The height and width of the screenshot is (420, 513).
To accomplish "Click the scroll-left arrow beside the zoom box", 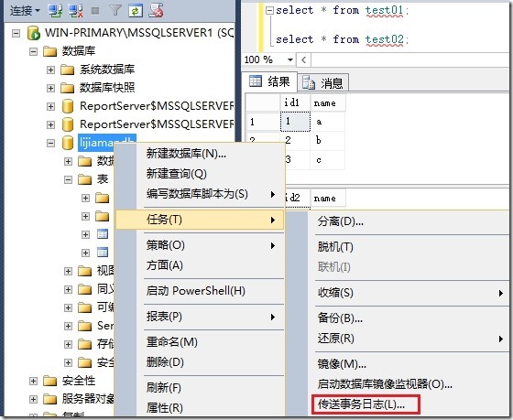I will coord(303,59).
